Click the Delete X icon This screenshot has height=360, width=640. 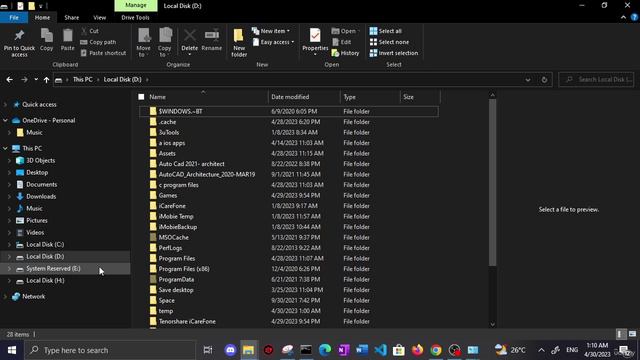(x=189, y=36)
